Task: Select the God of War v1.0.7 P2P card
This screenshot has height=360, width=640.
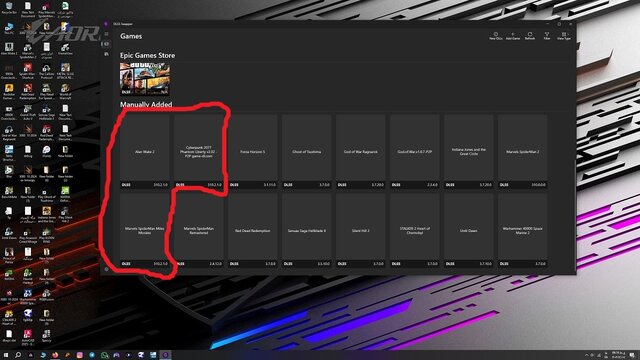Action: pos(415,151)
